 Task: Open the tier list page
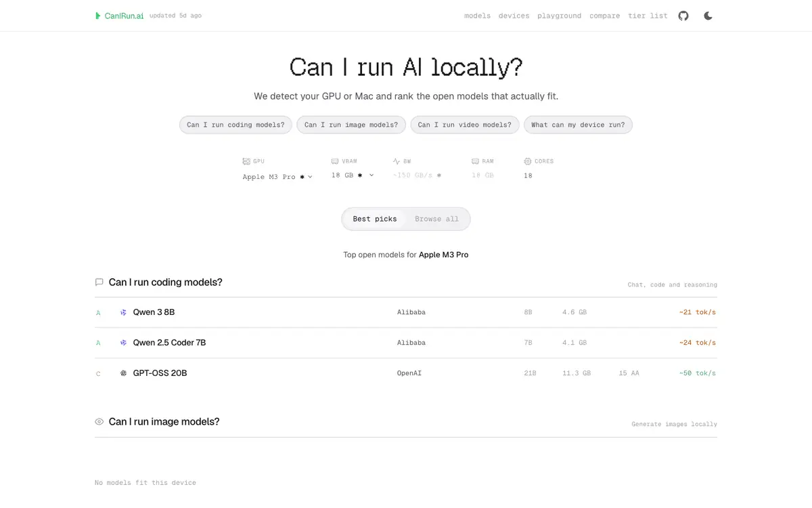(x=648, y=16)
